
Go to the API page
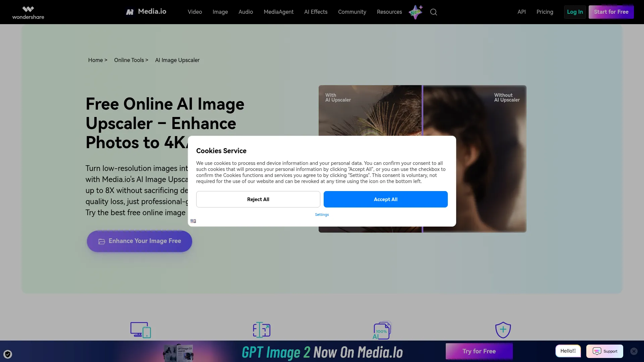(x=522, y=12)
